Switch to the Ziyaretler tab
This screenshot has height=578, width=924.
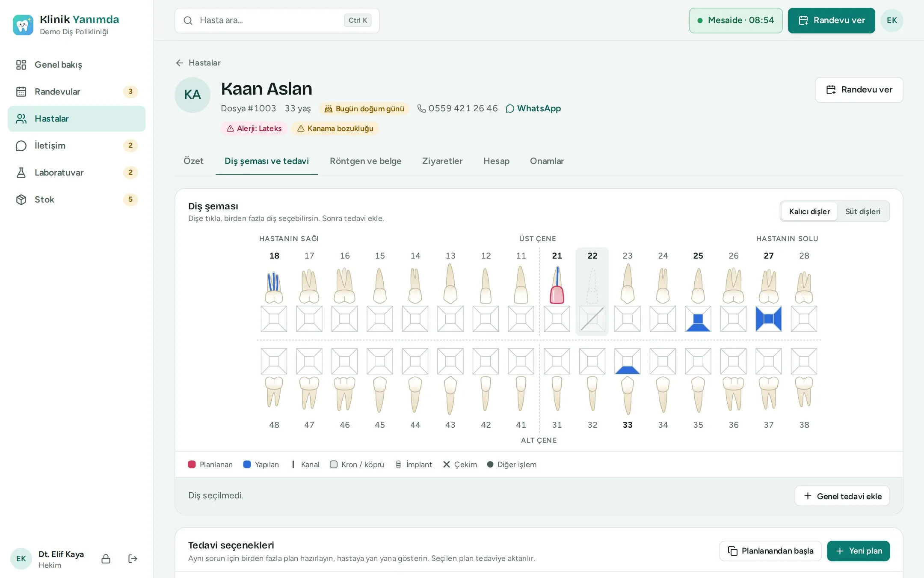click(x=442, y=161)
